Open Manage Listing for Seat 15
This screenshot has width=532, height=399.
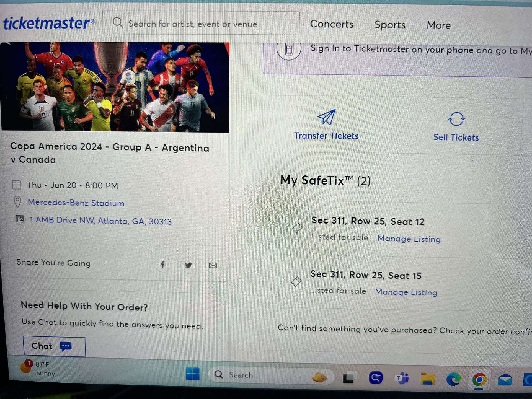(x=406, y=292)
